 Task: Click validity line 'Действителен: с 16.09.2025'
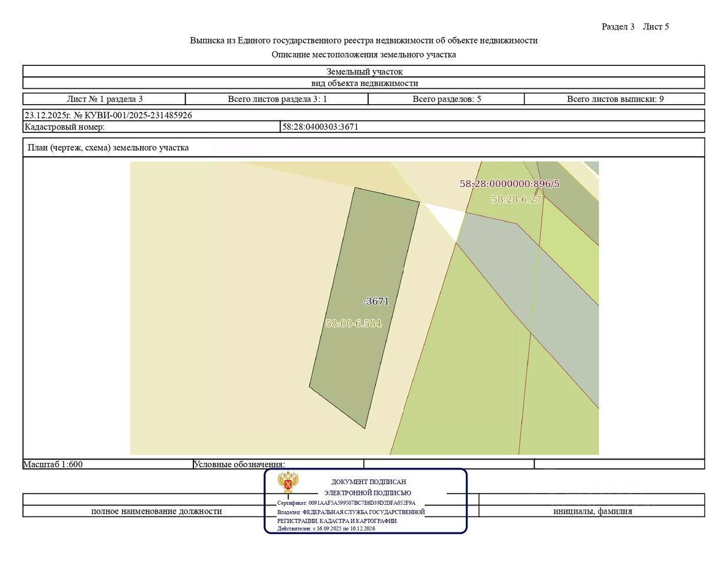tap(326, 528)
